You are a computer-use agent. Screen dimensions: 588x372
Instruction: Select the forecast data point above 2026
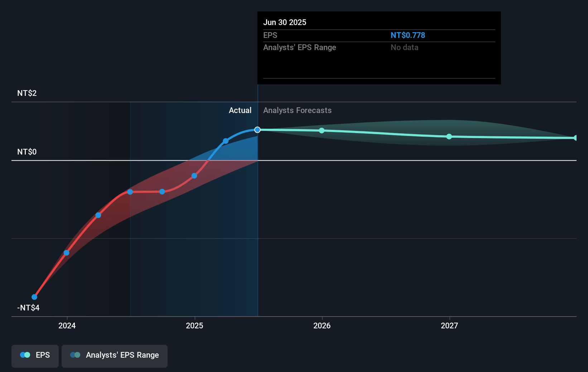[x=322, y=131]
